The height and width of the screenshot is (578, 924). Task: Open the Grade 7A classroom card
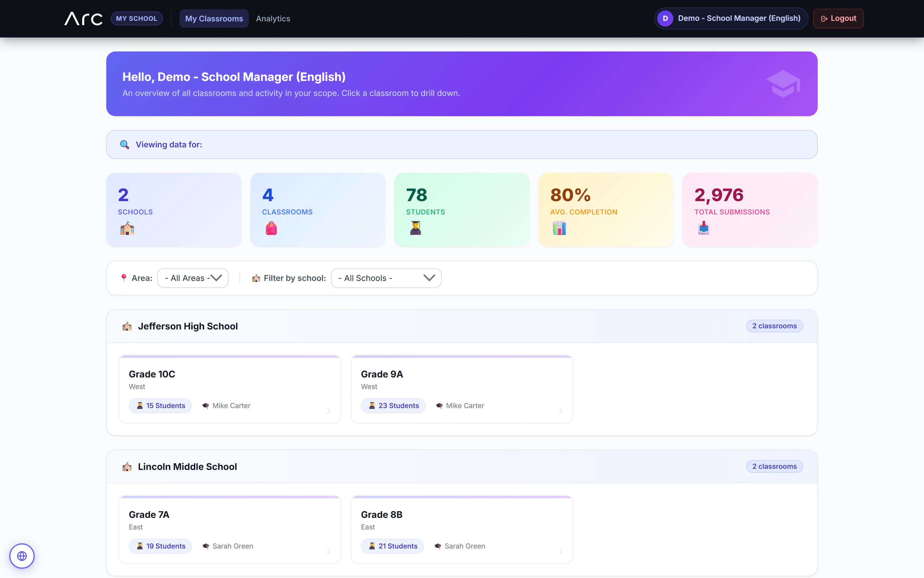tap(230, 529)
